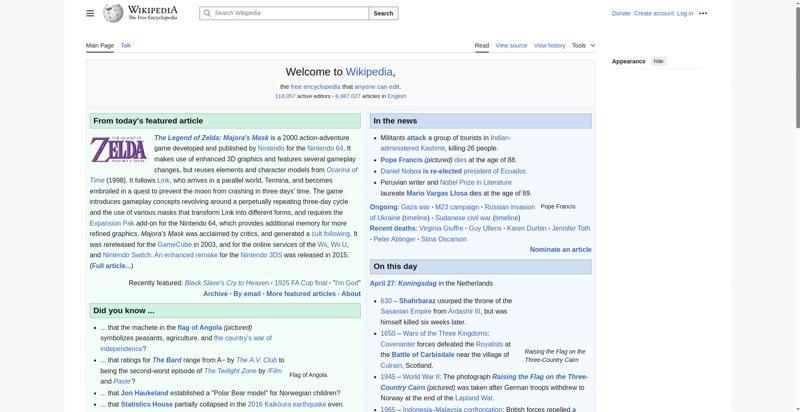
Task: Click Nominate an article link
Action: coord(561,249)
